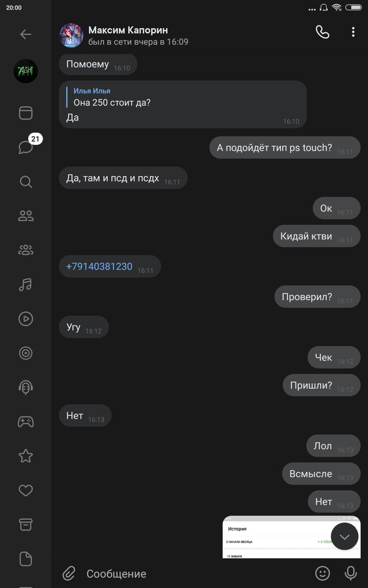The image size is (368, 588).
Task: Click the attach file paperclip
Action: (69, 573)
